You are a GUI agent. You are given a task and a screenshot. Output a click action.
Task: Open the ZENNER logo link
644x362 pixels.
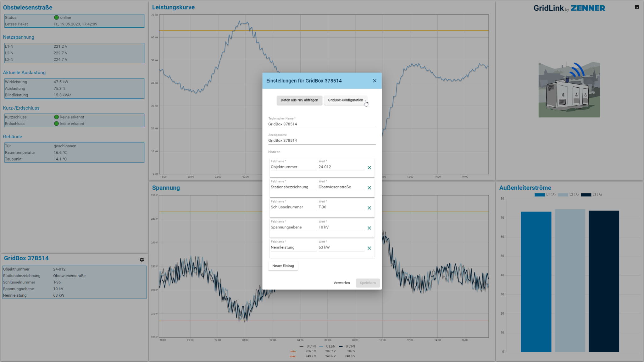[588, 8]
